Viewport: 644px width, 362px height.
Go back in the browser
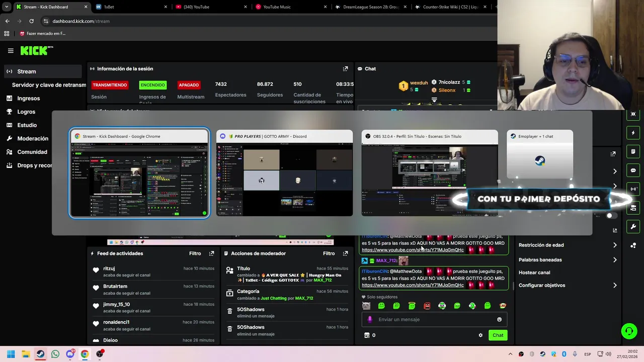7,21
